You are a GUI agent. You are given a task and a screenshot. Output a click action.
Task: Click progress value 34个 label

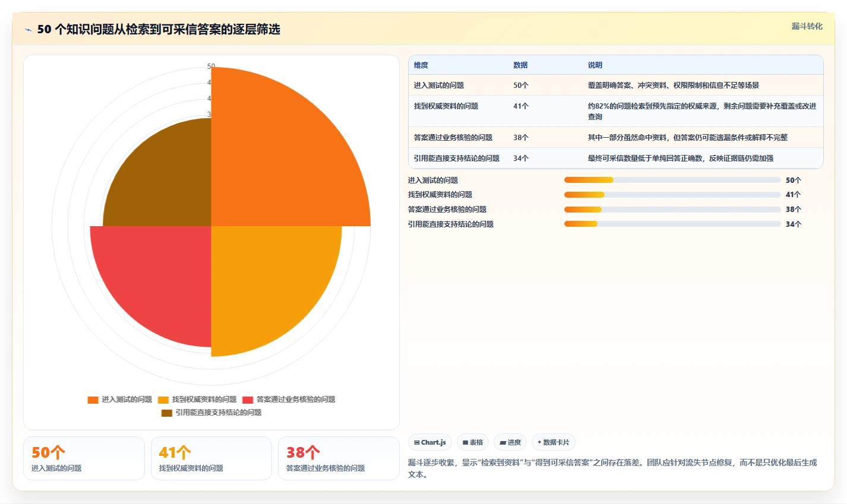pyautogui.click(x=794, y=224)
